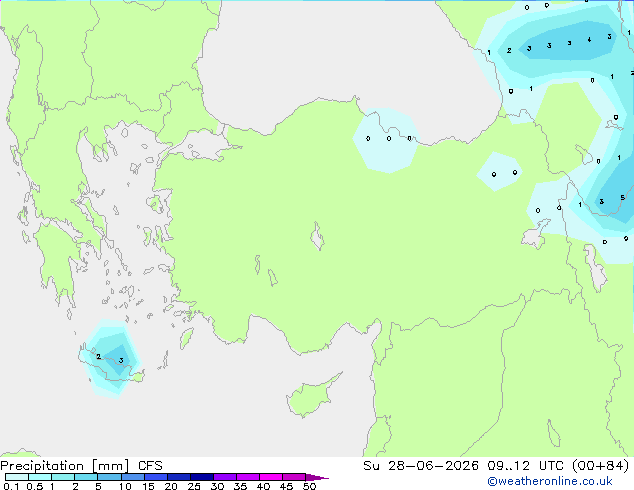Click the "30" legend label
The image size is (634, 490).
point(217,486)
